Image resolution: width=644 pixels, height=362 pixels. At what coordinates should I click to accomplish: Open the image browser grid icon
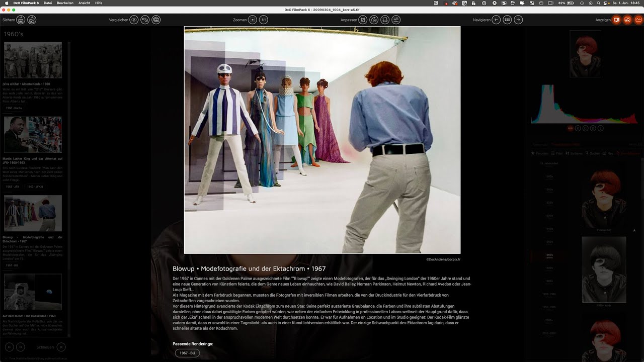[507, 20]
